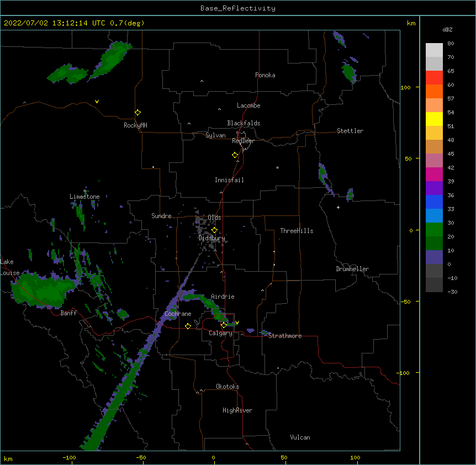
Task: Click the yellow 100 tick on the right axis
Action: point(405,87)
